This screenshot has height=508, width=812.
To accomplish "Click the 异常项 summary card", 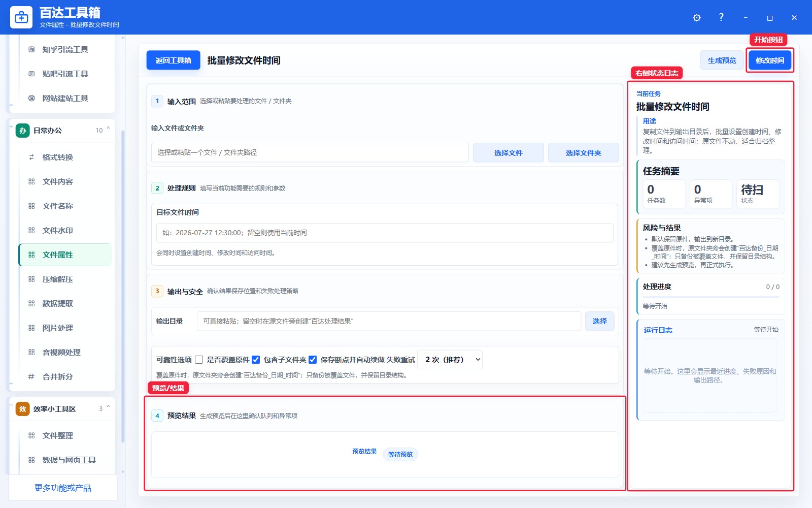I will click(x=711, y=194).
